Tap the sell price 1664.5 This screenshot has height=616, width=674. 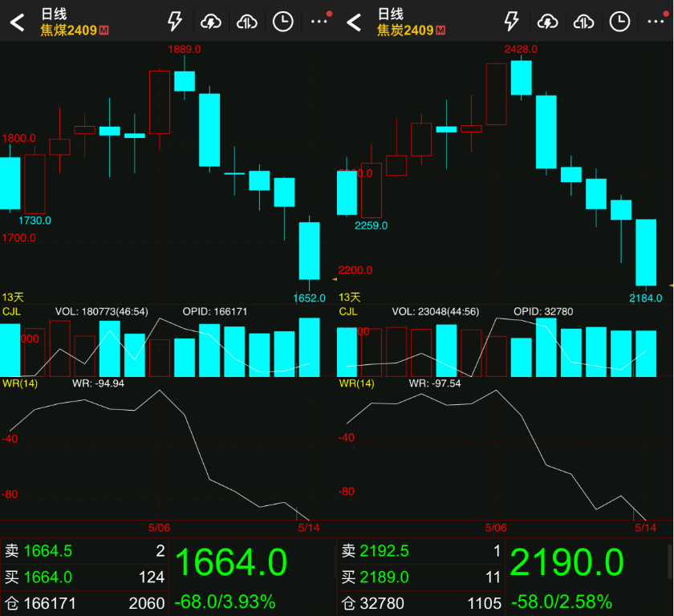[x=48, y=551]
